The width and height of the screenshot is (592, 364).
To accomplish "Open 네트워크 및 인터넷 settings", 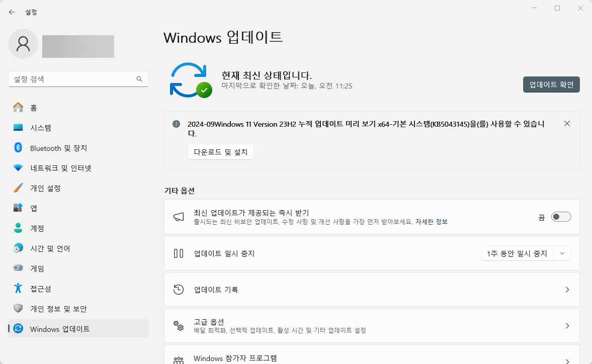I will click(78, 168).
